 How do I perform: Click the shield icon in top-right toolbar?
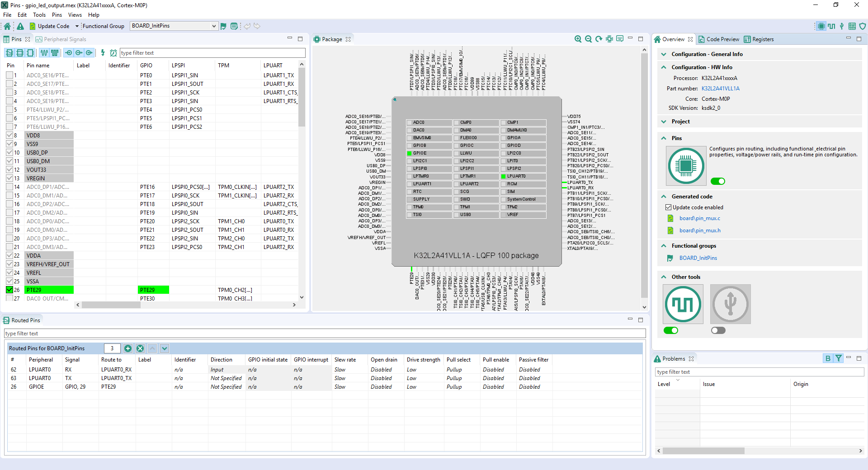pos(863,26)
